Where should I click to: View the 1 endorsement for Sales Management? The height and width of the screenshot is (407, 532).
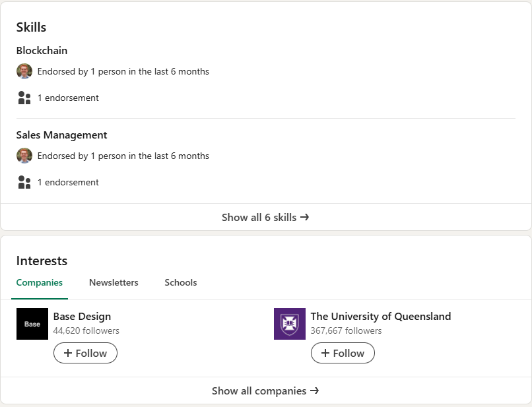(x=68, y=182)
